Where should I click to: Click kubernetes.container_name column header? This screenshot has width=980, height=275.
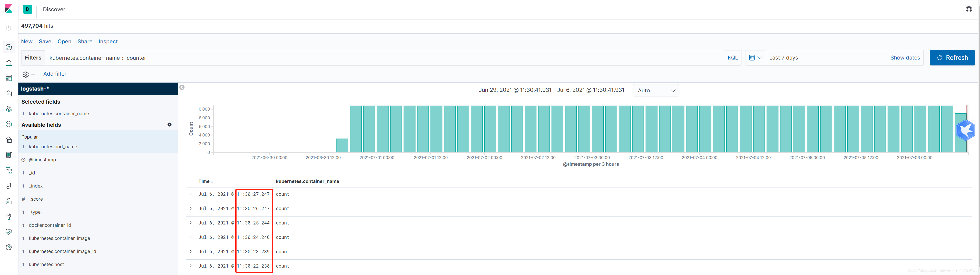tap(307, 181)
